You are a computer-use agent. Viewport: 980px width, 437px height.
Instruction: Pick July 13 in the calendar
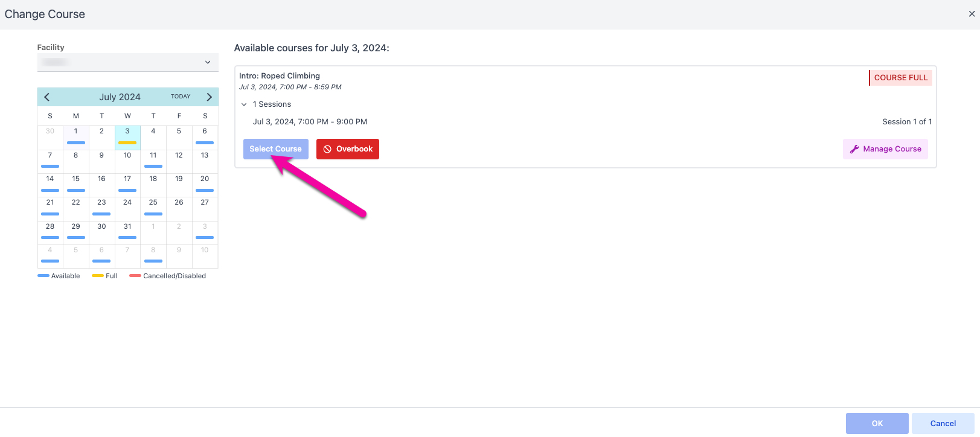pyautogui.click(x=205, y=162)
